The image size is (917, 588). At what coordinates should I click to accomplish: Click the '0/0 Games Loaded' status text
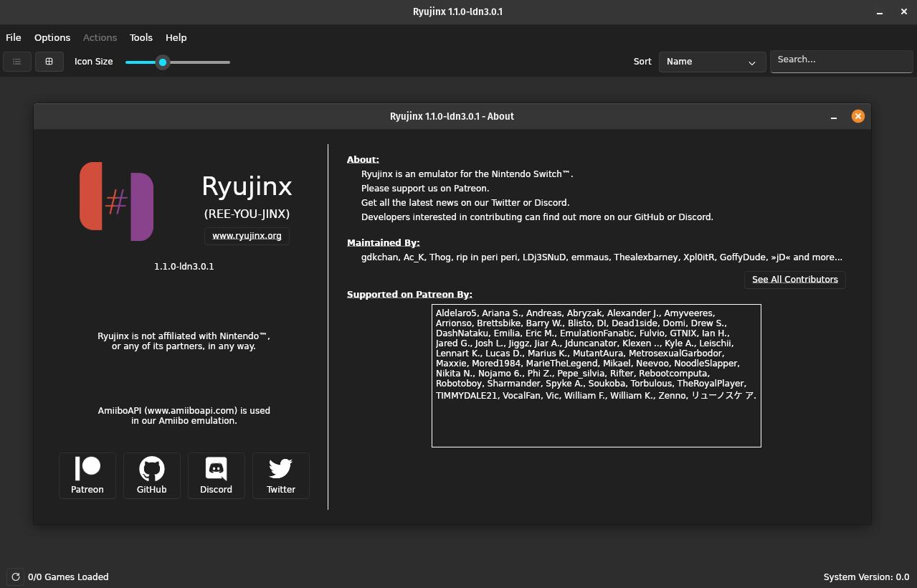click(x=68, y=577)
